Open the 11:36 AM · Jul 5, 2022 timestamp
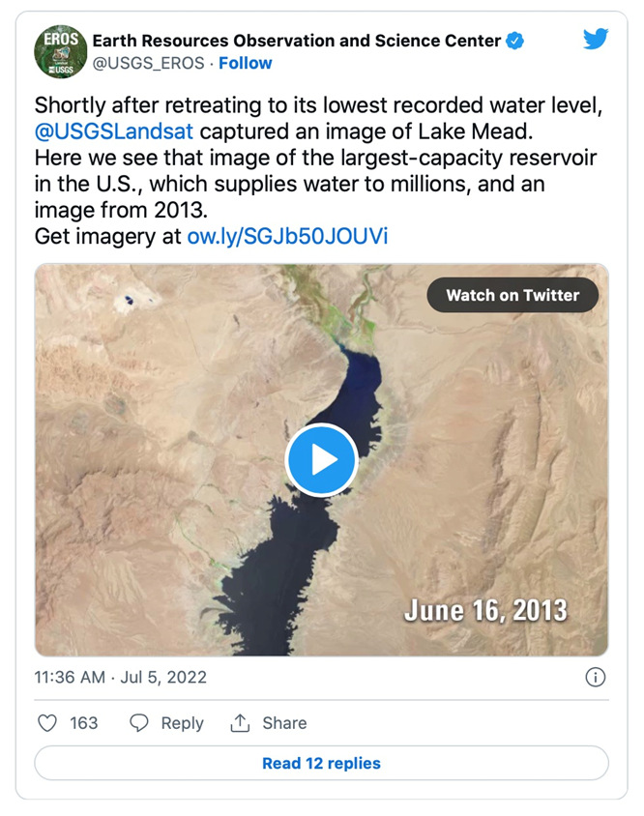This screenshot has height=816, width=644. pos(121,677)
